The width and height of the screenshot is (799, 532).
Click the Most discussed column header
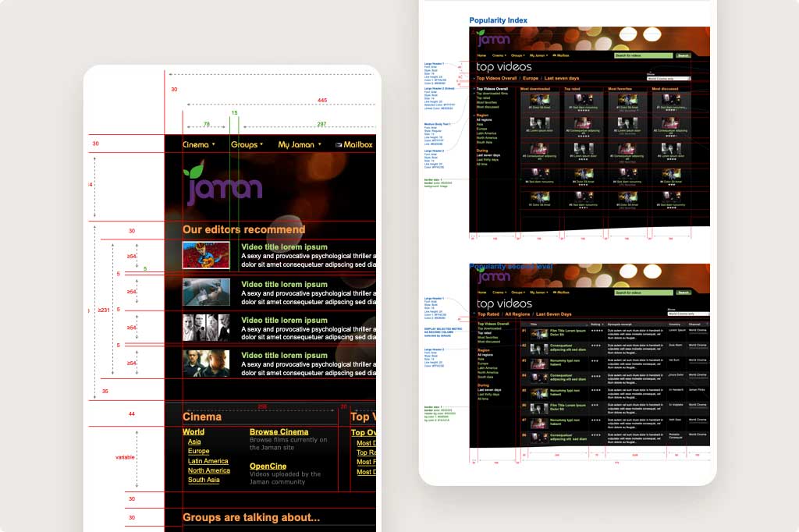[665, 89]
